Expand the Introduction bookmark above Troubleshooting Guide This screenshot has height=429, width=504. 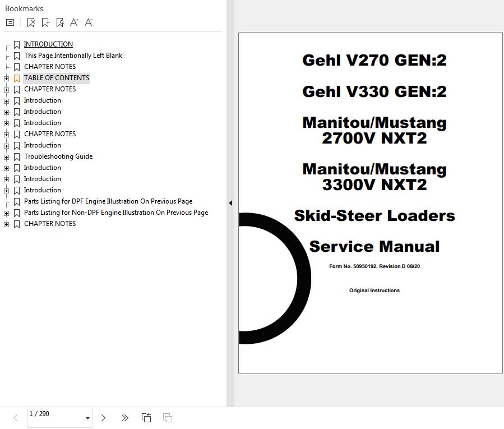[6, 146]
